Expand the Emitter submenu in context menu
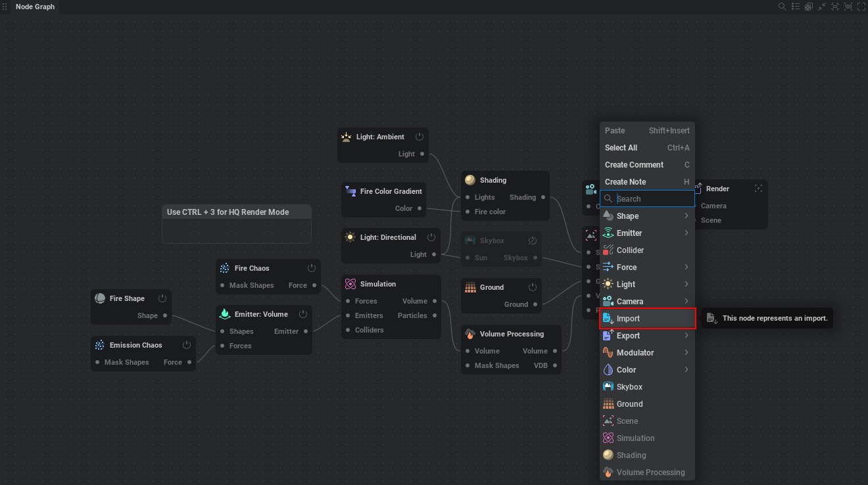This screenshot has width=868, height=485. coord(648,233)
